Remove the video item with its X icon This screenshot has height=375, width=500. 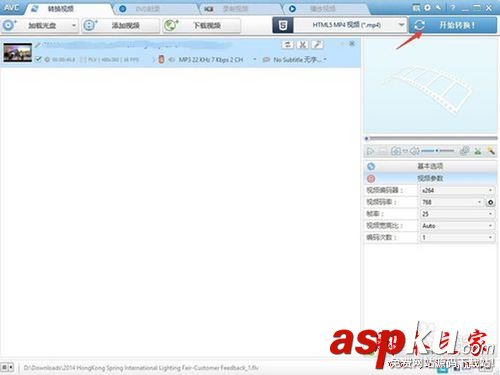(x=352, y=44)
